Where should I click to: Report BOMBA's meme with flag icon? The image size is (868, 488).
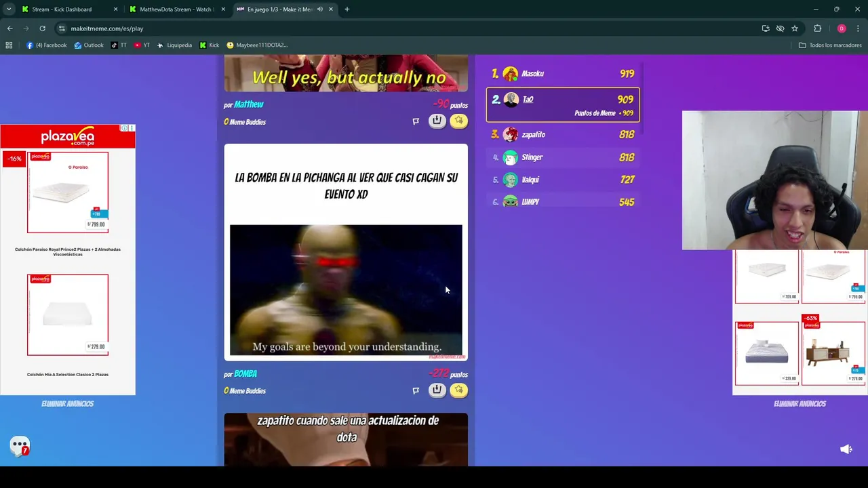[x=416, y=390]
